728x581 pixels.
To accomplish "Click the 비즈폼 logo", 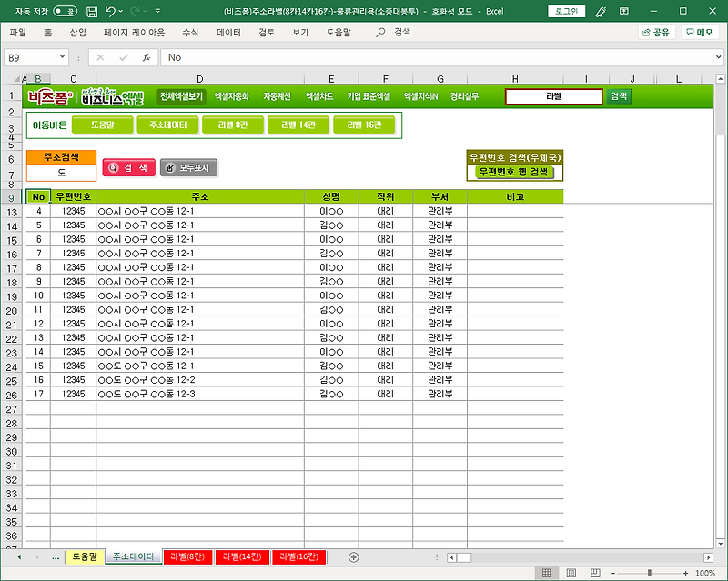I will point(50,96).
